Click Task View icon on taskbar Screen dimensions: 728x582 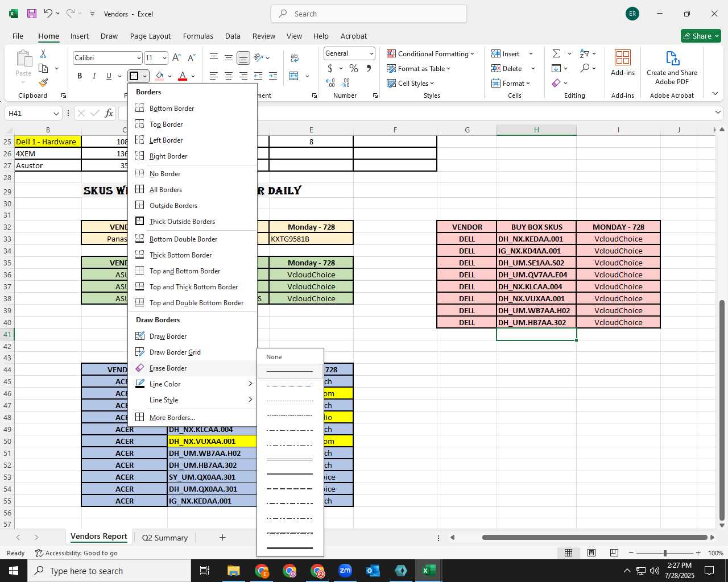(205, 571)
